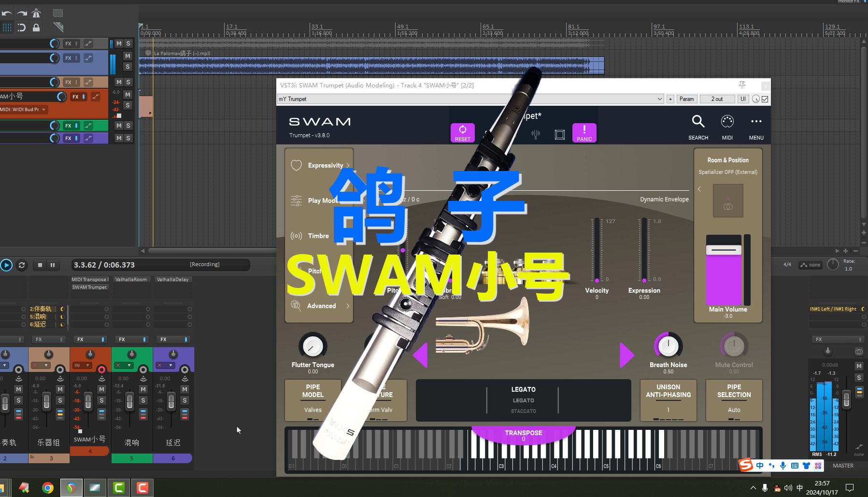Click the red Camtasia taskbar icon

point(142,488)
